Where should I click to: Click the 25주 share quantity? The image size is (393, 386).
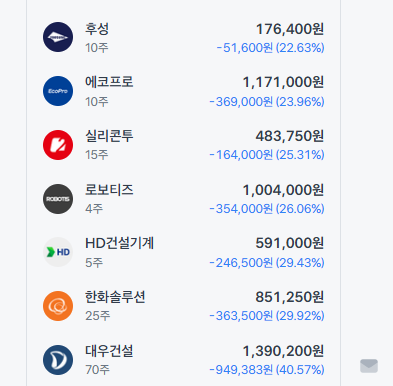97,316
